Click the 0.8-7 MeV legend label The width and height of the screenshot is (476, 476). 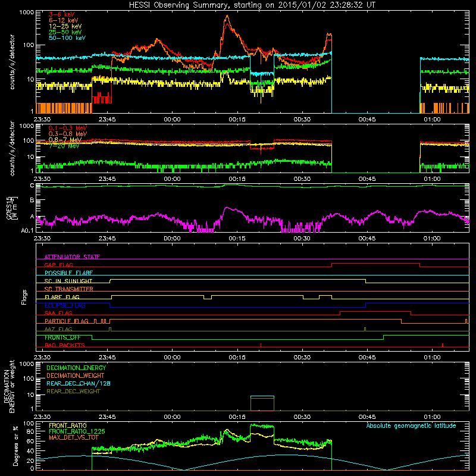click(x=65, y=140)
